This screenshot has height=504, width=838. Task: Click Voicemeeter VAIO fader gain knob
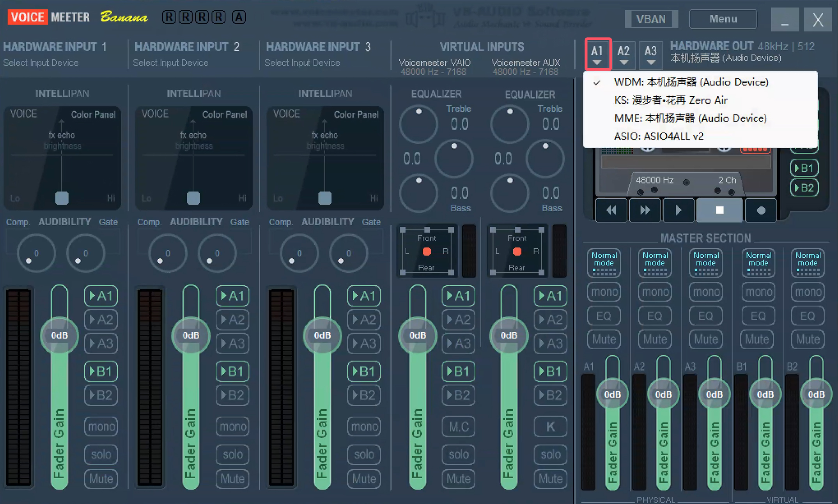click(418, 336)
